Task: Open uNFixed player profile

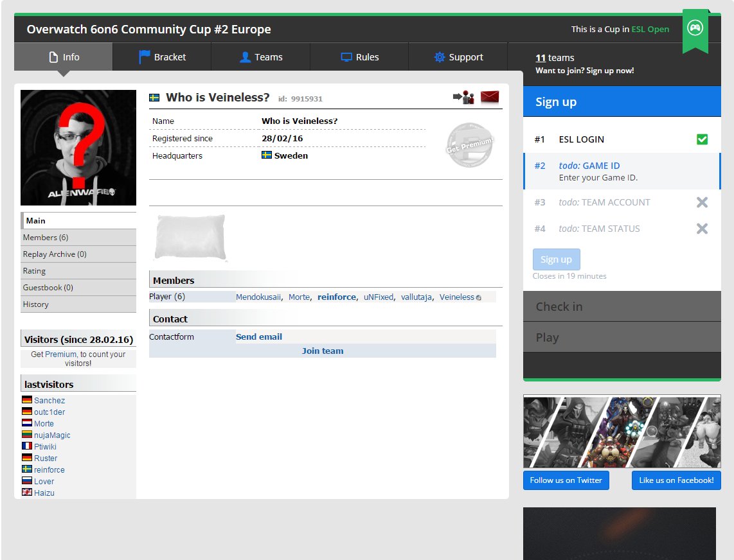Action: point(379,297)
